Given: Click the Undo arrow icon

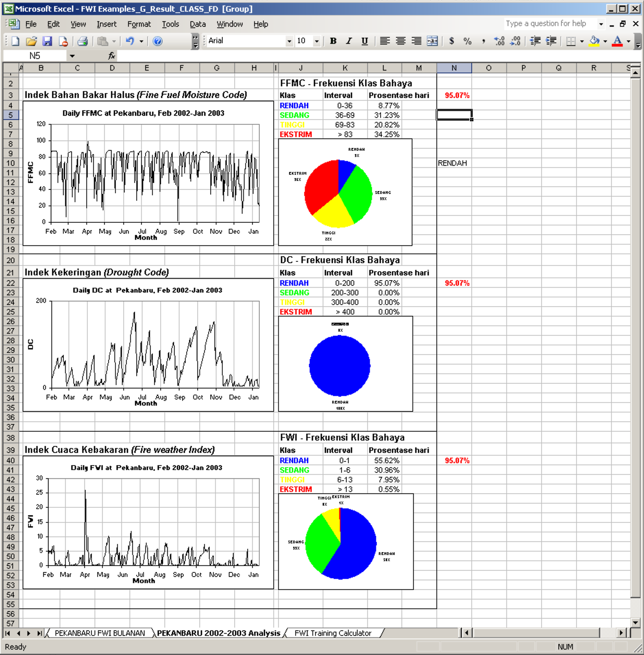Looking at the screenshot, I should tap(130, 41).
